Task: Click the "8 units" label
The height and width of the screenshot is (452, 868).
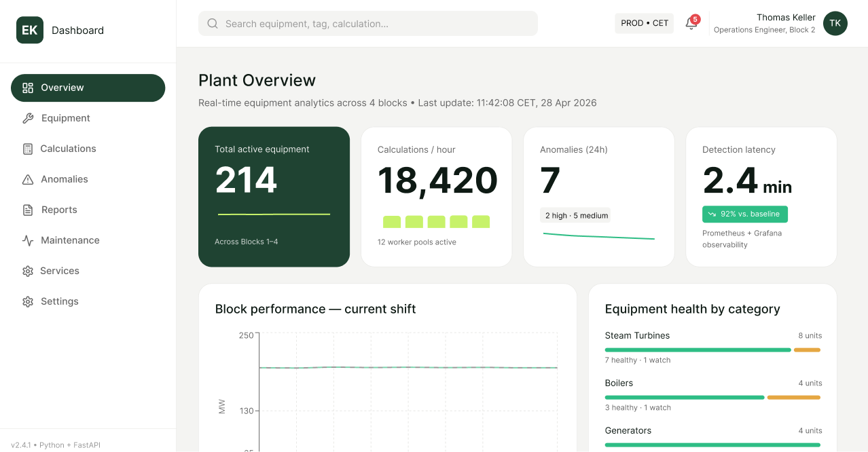Action: [x=810, y=336]
